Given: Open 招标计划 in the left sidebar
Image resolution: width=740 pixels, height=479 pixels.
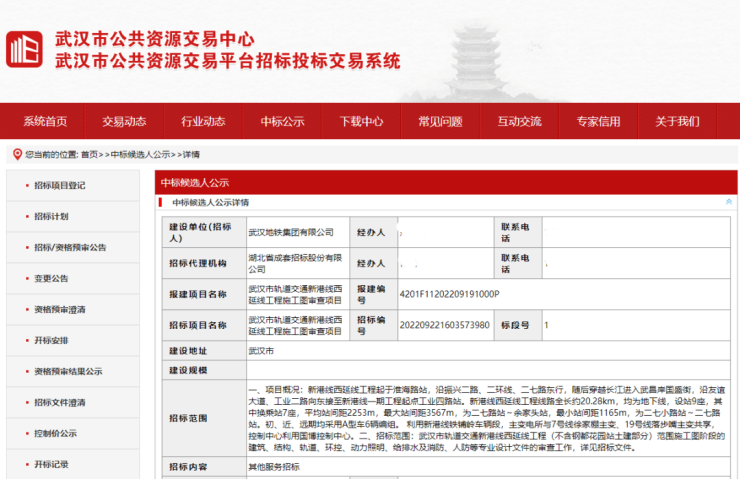Looking at the screenshot, I should point(51,216).
